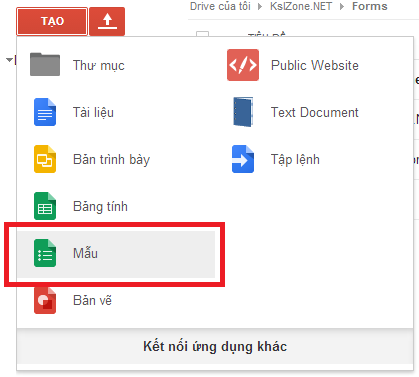Click the red TẠO create button
The width and height of the screenshot is (419, 377).
[52, 21]
